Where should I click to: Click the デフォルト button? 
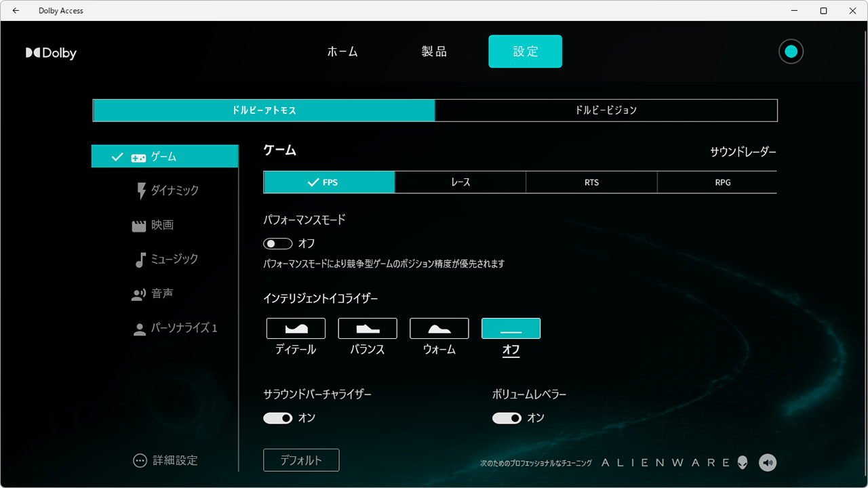point(301,460)
